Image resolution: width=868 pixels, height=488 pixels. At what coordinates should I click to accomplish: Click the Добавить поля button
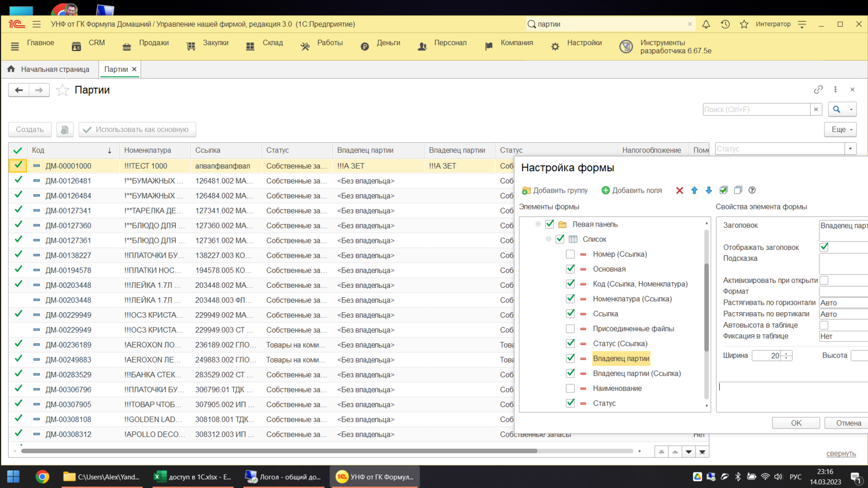(x=632, y=190)
